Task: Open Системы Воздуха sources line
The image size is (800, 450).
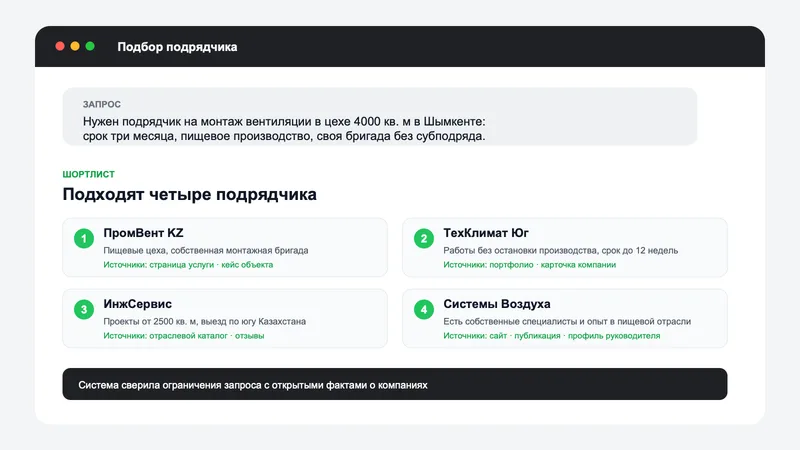Action: (x=551, y=336)
